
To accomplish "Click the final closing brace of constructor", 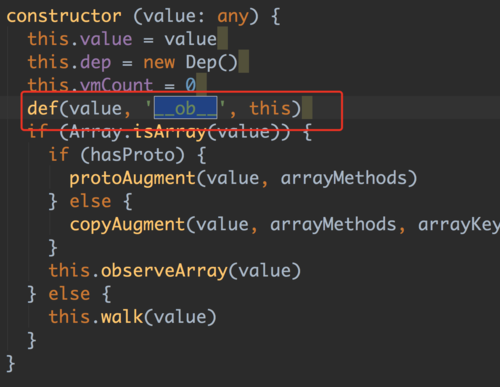I will tap(10, 364).
